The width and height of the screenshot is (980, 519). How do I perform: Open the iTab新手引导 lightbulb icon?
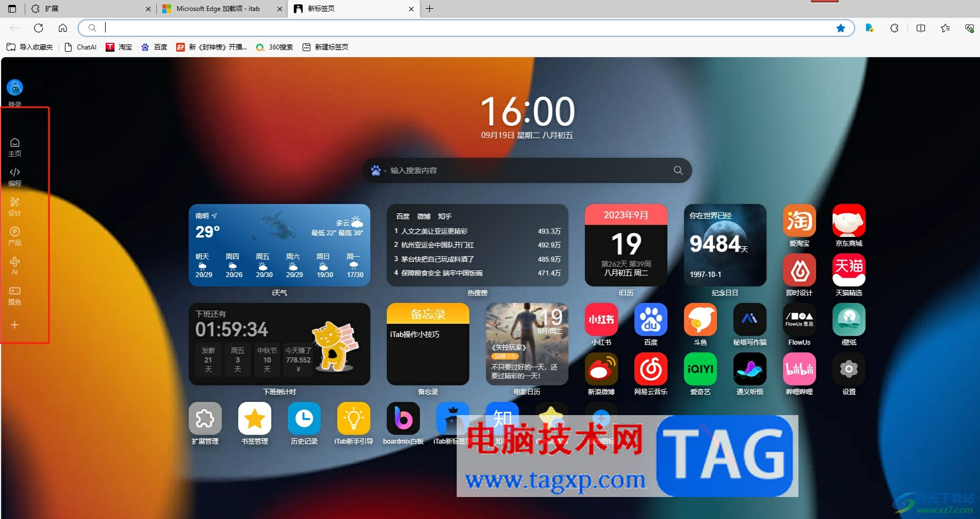(353, 418)
